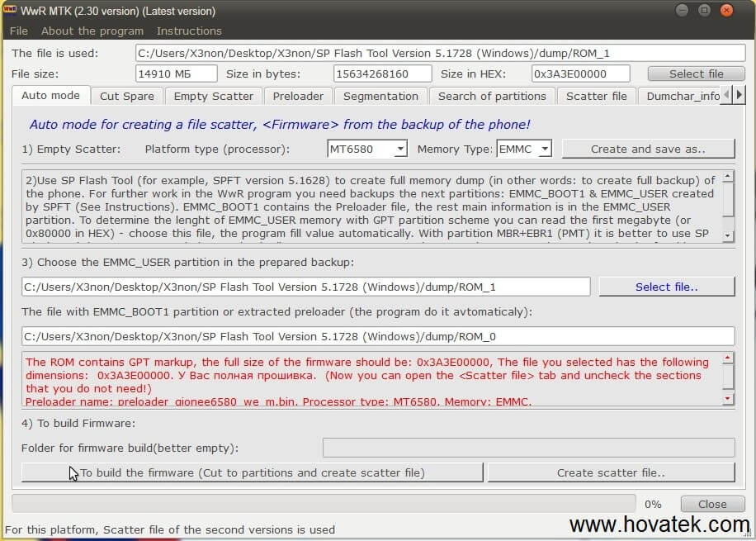Switch to the Auto mode tab
The image size is (756, 541).
tap(50, 96)
